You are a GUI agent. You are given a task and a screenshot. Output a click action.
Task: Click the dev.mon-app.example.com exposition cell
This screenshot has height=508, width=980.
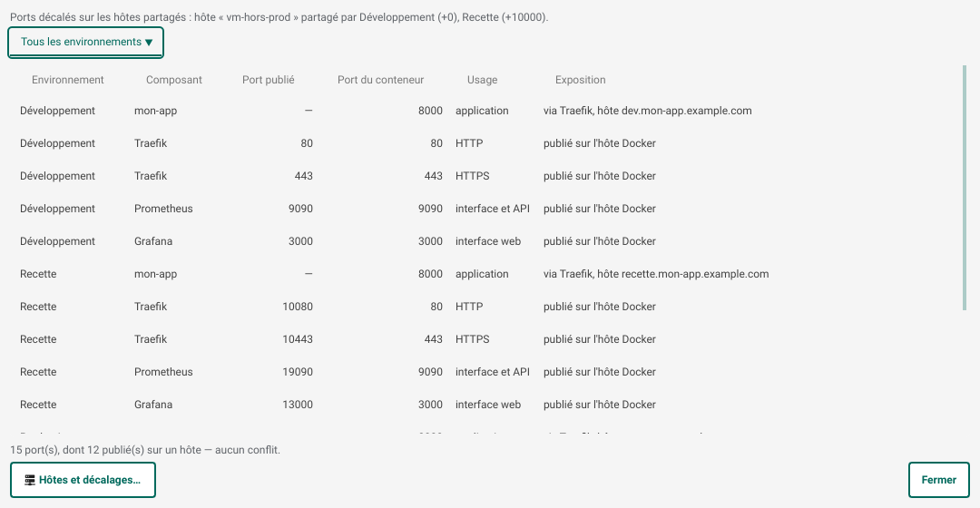[x=648, y=111]
